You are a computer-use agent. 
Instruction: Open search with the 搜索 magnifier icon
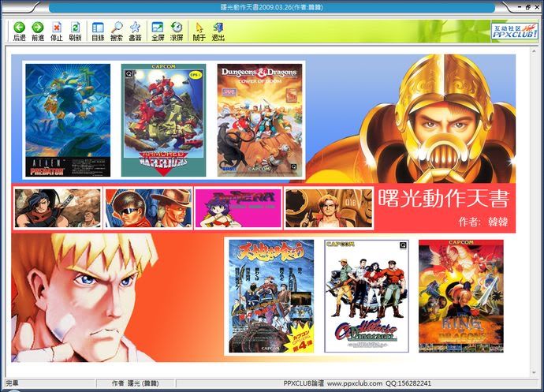[x=117, y=27]
